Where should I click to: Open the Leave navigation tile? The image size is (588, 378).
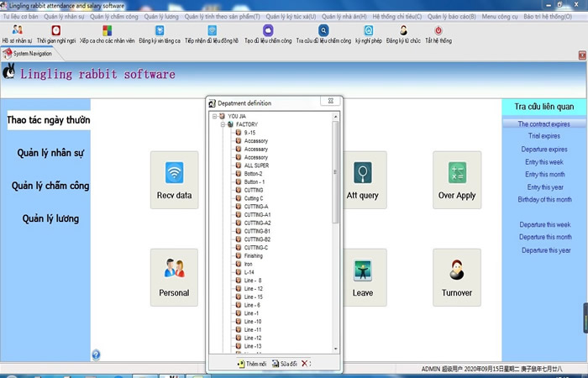coord(363,277)
